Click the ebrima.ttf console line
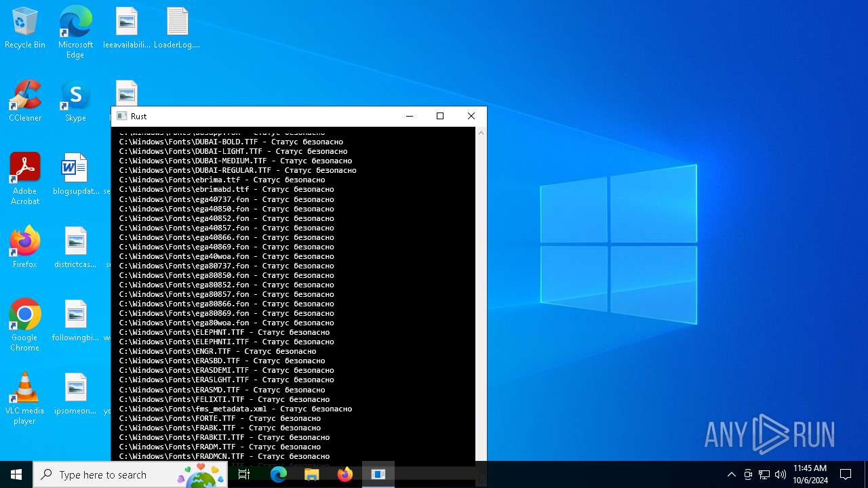Viewport: 868px width, 488px height. coord(222,180)
